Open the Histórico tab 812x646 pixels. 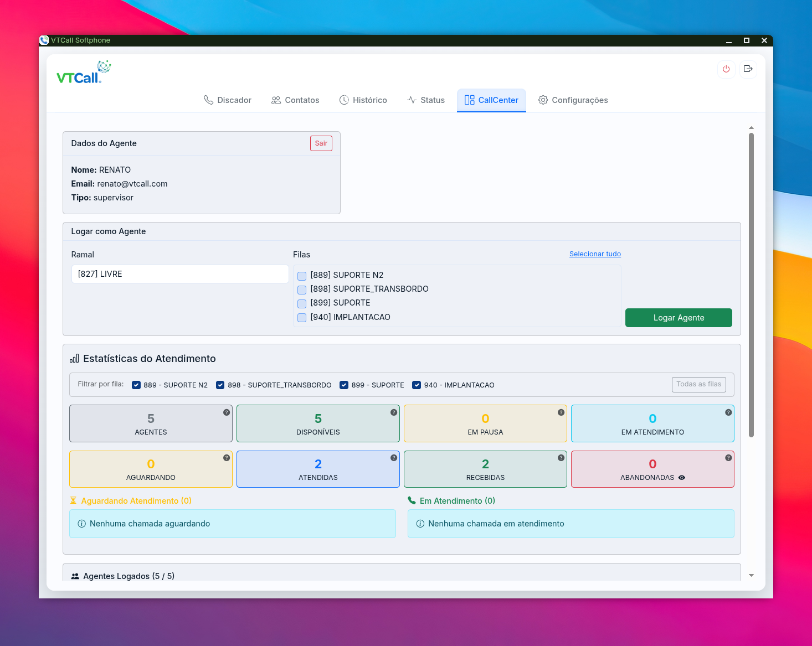[363, 100]
